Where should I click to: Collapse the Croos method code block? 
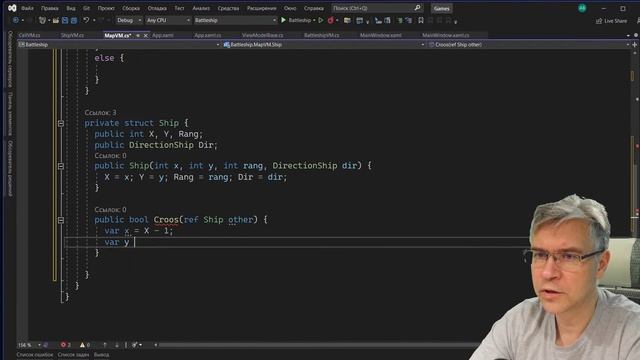point(61,220)
